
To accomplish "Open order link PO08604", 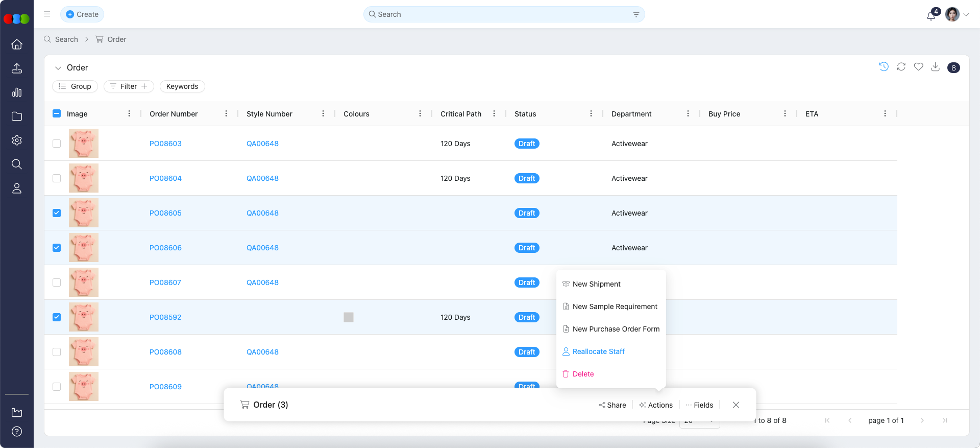I will (165, 178).
